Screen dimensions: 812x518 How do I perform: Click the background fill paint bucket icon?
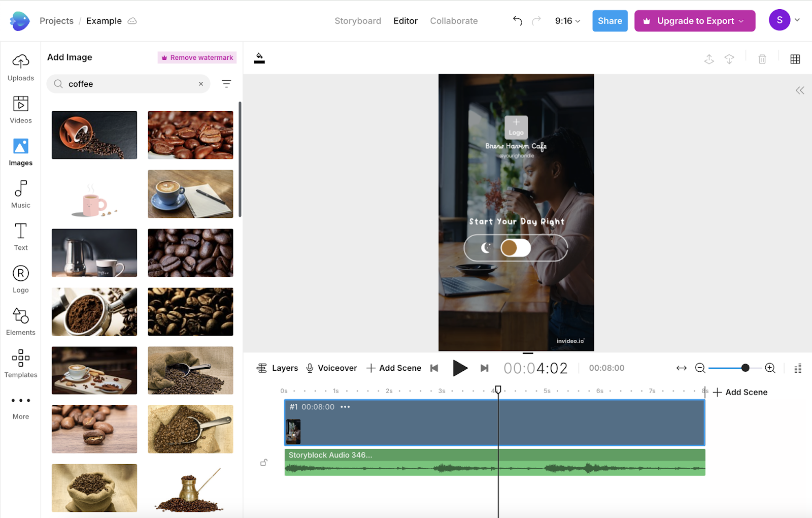[x=259, y=58]
